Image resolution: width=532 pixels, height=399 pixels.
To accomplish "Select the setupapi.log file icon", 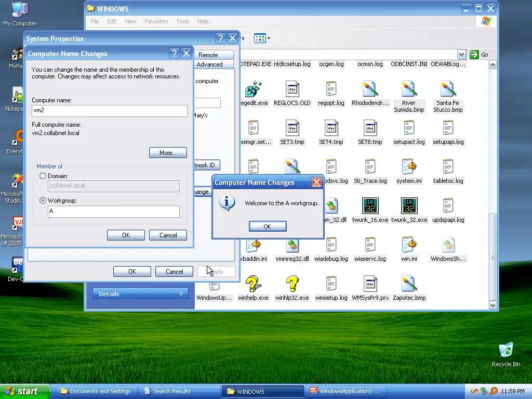I will click(448, 128).
